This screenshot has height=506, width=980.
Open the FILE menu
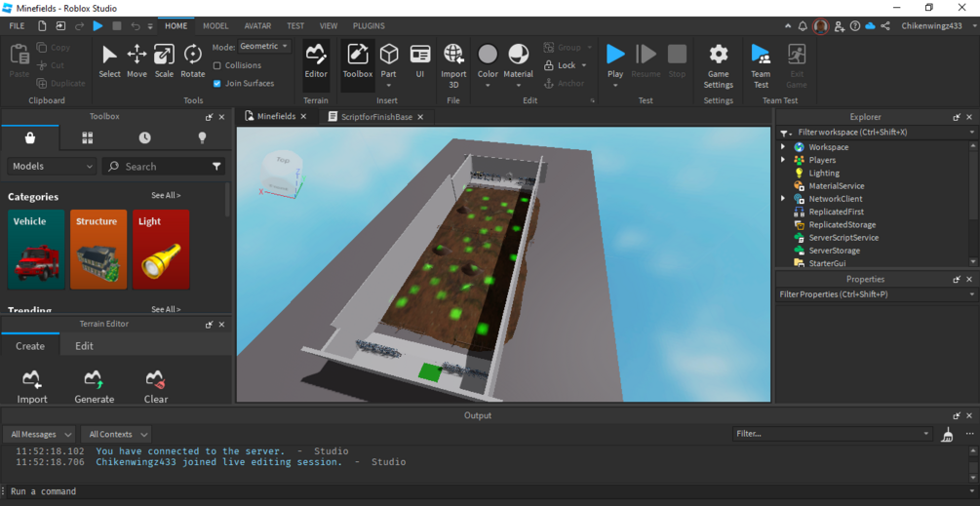coord(17,26)
